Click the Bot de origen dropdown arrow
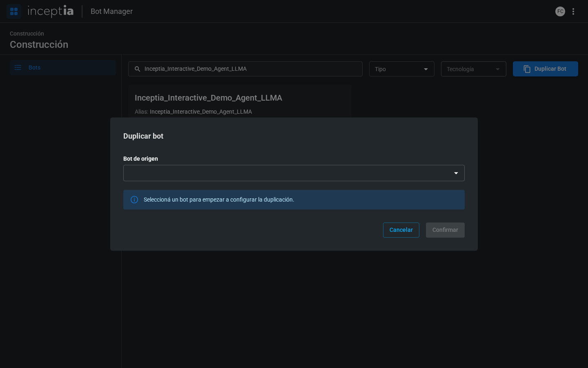The width and height of the screenshot is (588, 368). [x=456, y=173]
